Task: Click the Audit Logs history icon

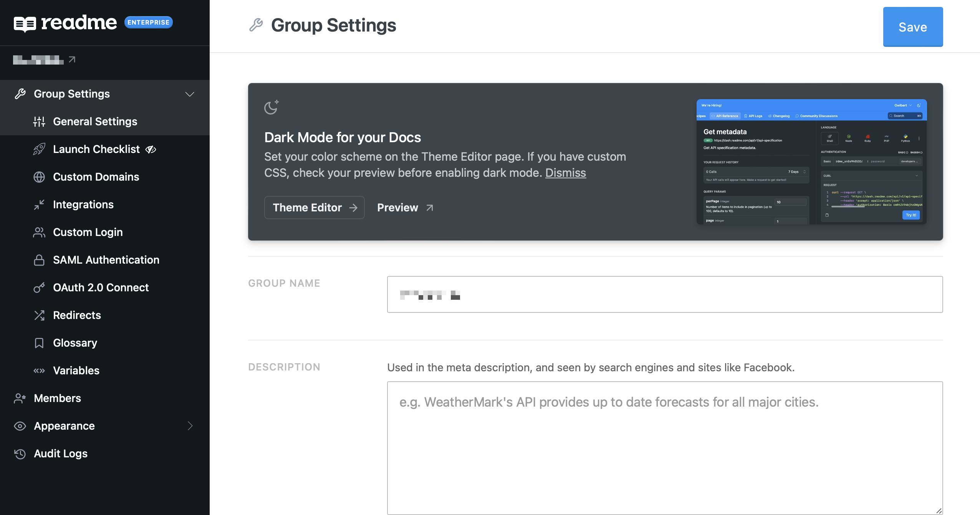Action: point(20,454)
